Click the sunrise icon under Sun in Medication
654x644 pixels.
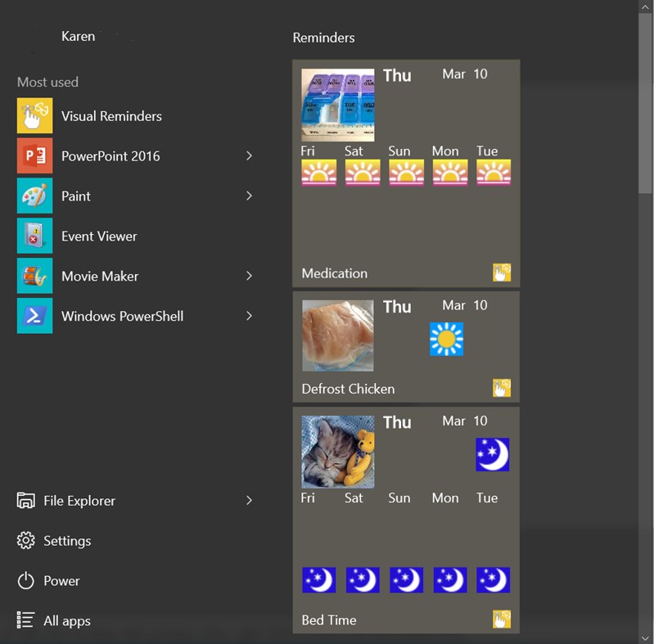[407, 173]
